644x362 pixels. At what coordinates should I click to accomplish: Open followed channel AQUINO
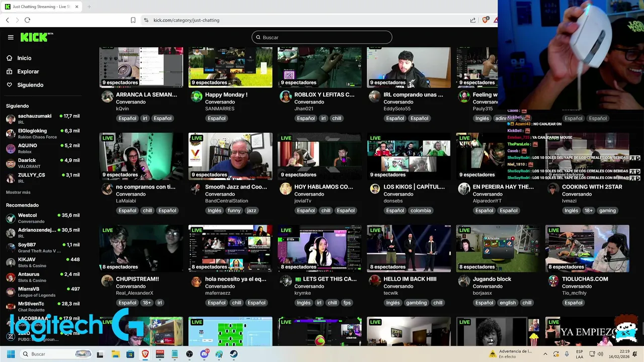point(43,148)
